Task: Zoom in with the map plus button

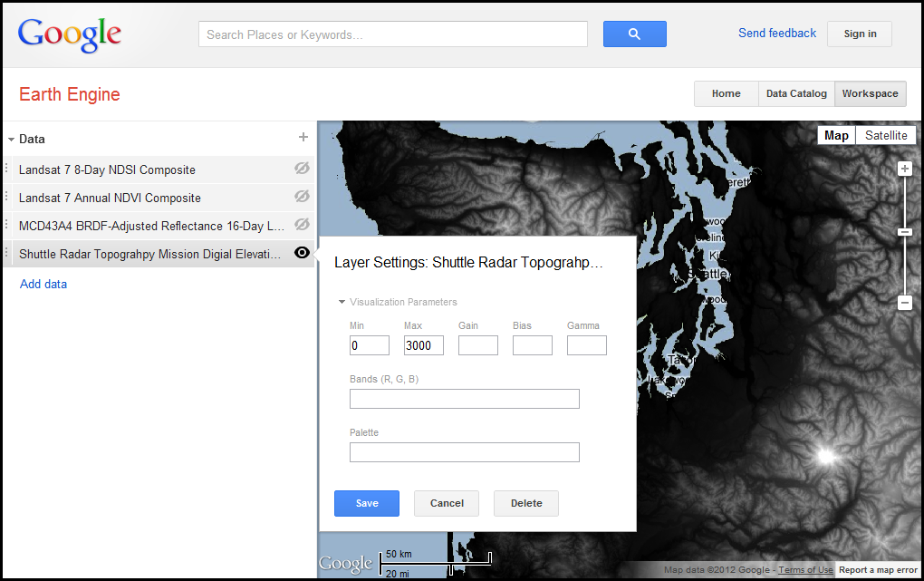Action: [905, 169]
